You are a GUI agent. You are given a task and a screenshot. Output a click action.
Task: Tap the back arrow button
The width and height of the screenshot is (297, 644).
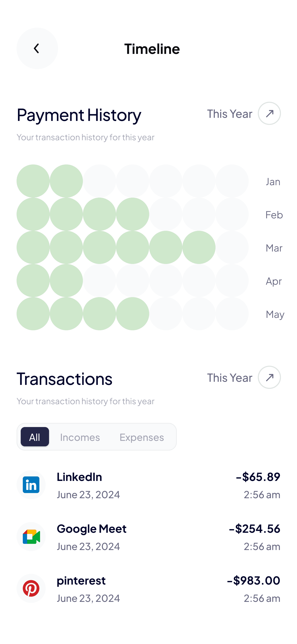37,49
